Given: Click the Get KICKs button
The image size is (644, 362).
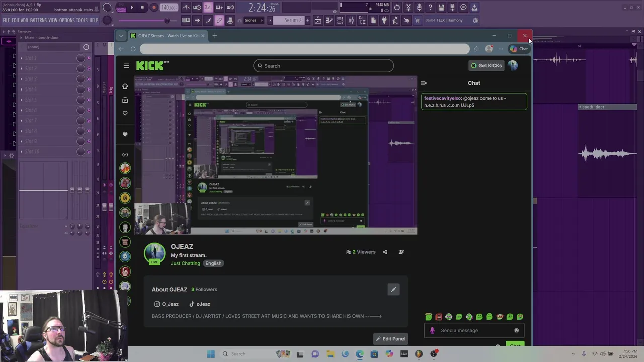Looking at the screenshot, I should coord(486,66).
